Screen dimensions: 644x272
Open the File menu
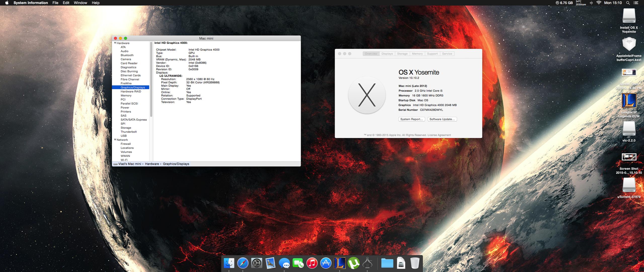[x=55, y=3]
